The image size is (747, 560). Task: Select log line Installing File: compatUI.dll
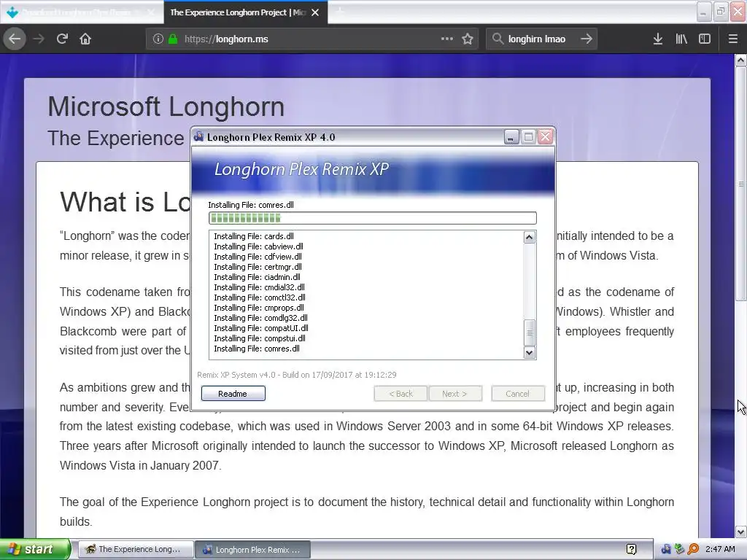[x=261, y=328]
